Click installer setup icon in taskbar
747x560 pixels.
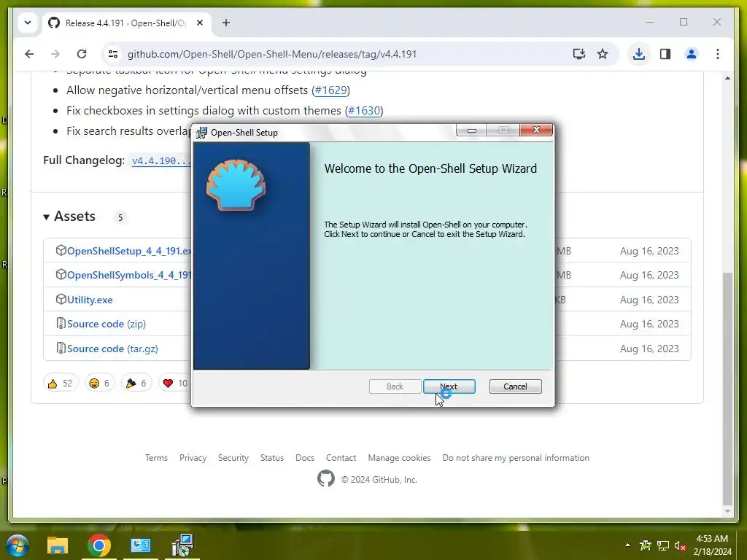pyautogui.click(x=182, y=545)
